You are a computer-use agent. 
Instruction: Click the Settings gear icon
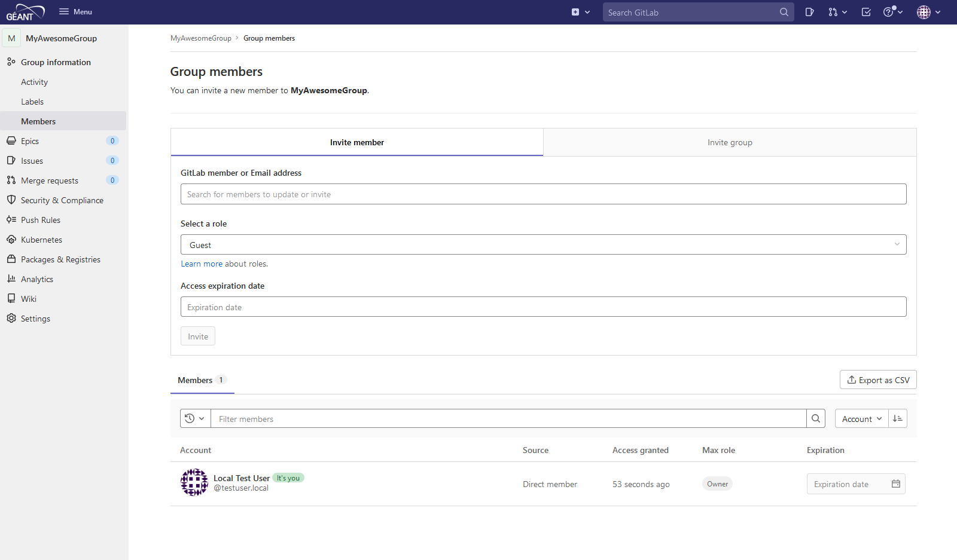(x=11, y=319)
